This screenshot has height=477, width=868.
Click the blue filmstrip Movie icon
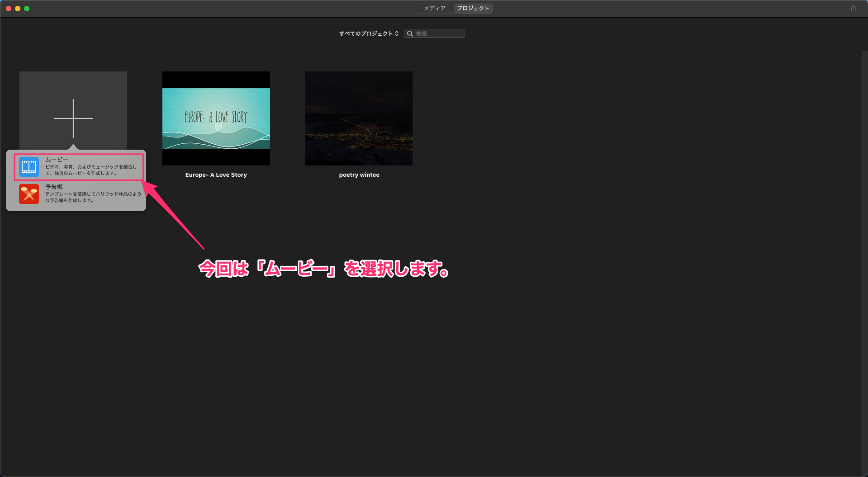pos(29,167)
